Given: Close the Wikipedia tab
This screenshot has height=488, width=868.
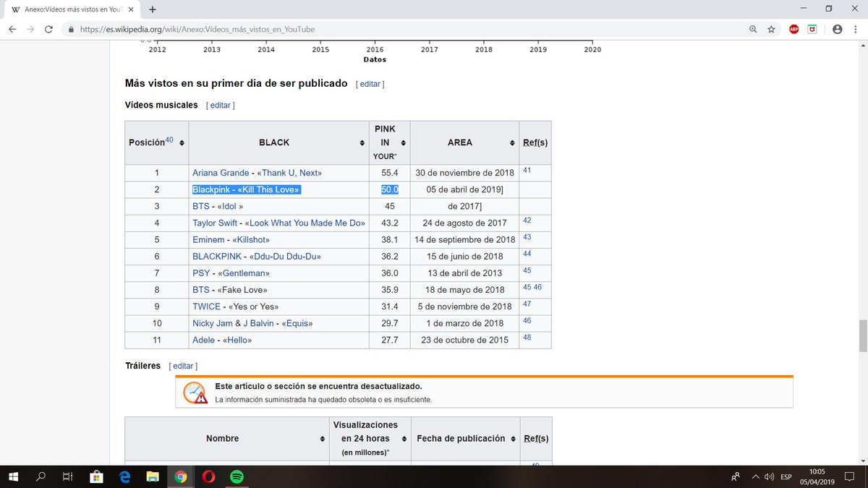Looking at the screenshot, I should coord(130,9).
